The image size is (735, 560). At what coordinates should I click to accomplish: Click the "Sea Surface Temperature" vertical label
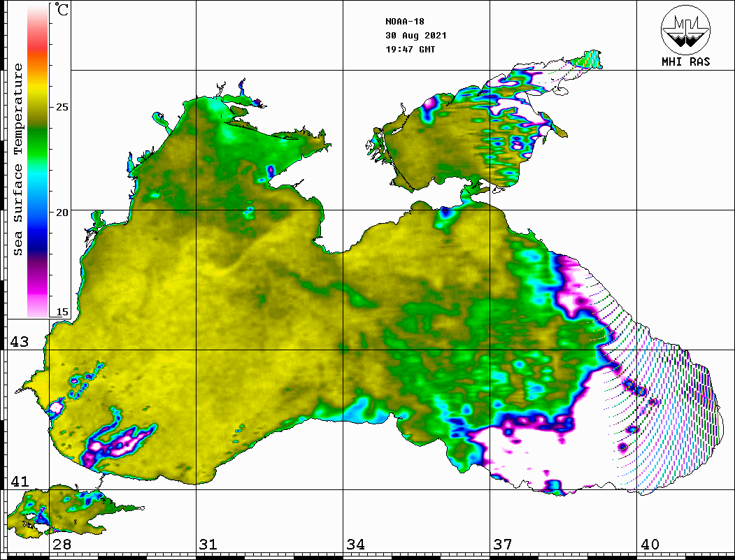coord(17,159)
